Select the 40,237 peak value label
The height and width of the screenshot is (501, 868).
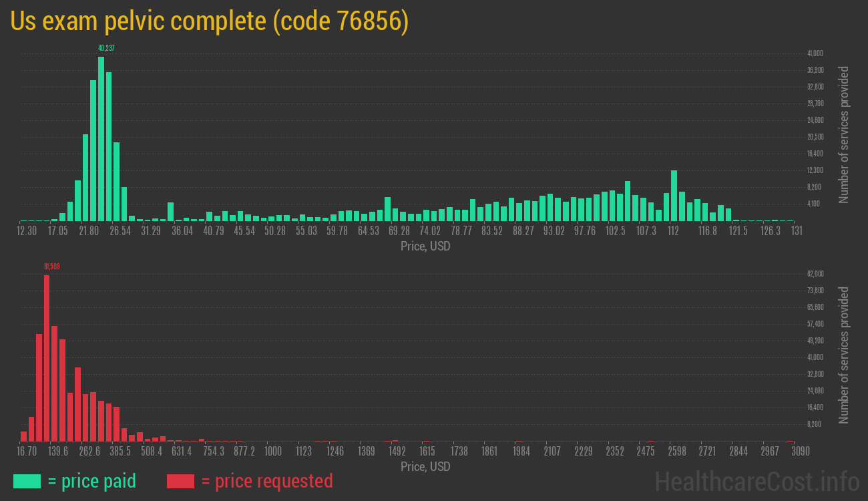coord(106,48)
